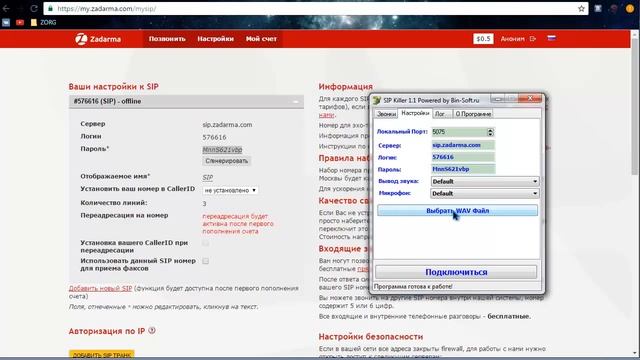Open the Russian flag language selector
The height and width of the screenshot is (360, 640).
551,38
